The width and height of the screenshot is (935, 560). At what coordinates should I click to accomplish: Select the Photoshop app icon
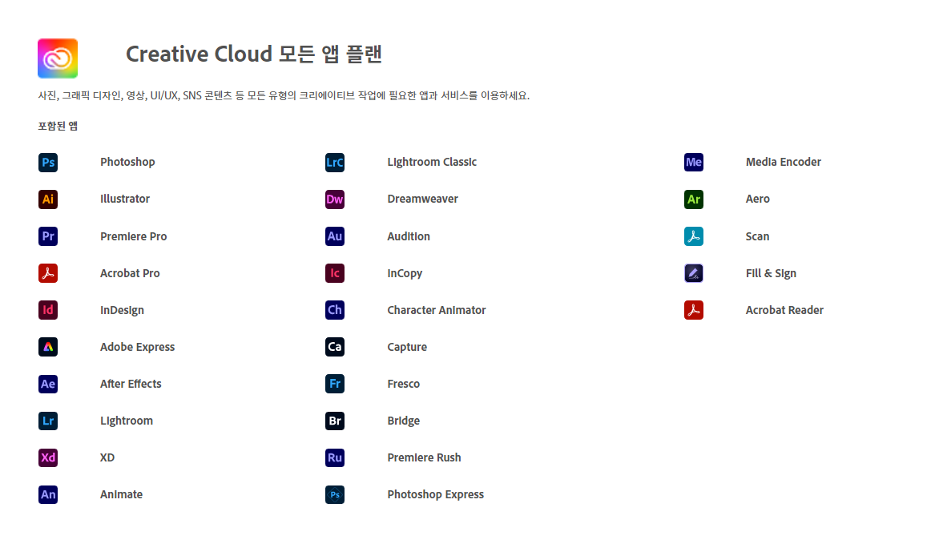[x=48, y=162]
